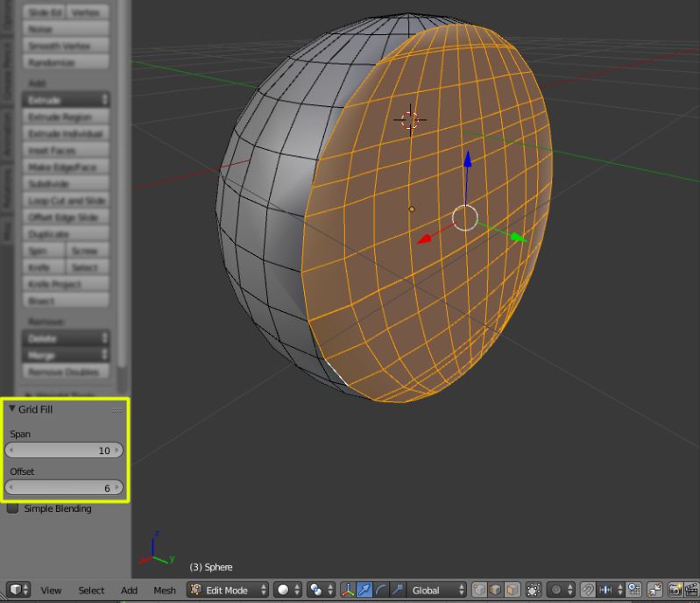Click the Knife Project button
This screenshot has height=603, width=700.
pos(66,284)
